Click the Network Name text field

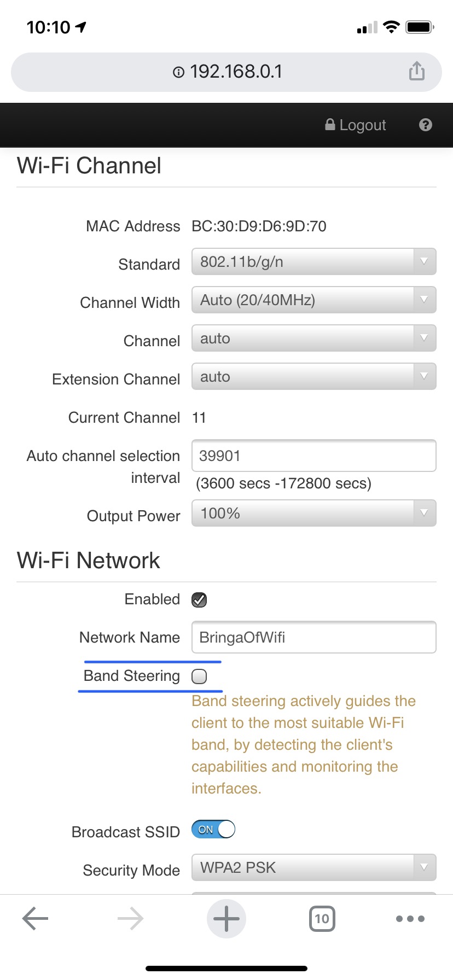click(313, 637)
